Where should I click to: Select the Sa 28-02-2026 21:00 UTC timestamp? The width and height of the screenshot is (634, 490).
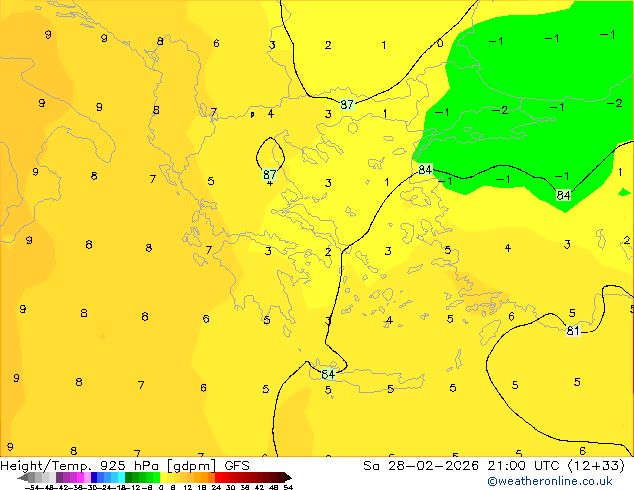click(494, 466)
